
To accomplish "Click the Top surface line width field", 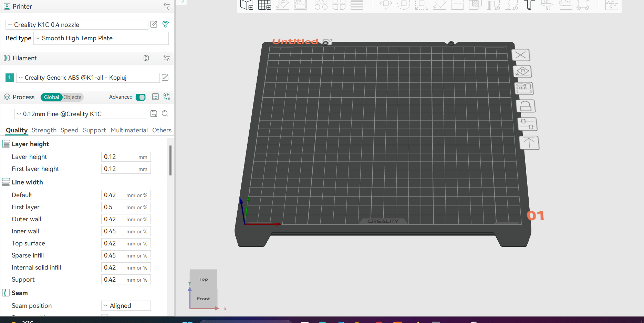I will click(126, 243).
